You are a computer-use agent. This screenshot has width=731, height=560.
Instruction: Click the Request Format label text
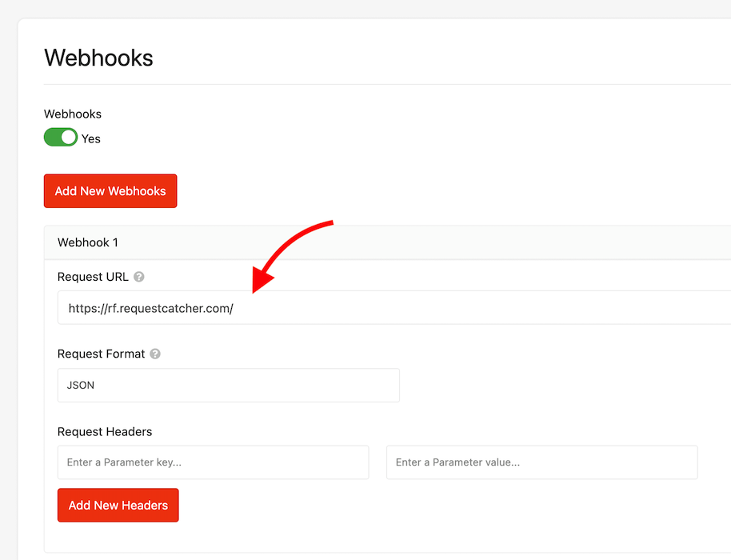[x=101, y=354]
